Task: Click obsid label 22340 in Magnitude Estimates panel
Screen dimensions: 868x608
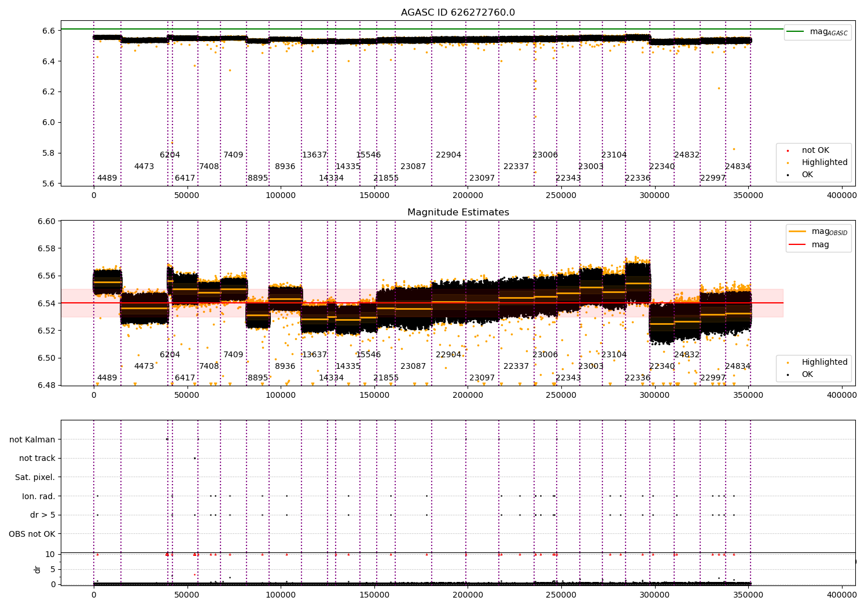Action: (x=662, y=367)
